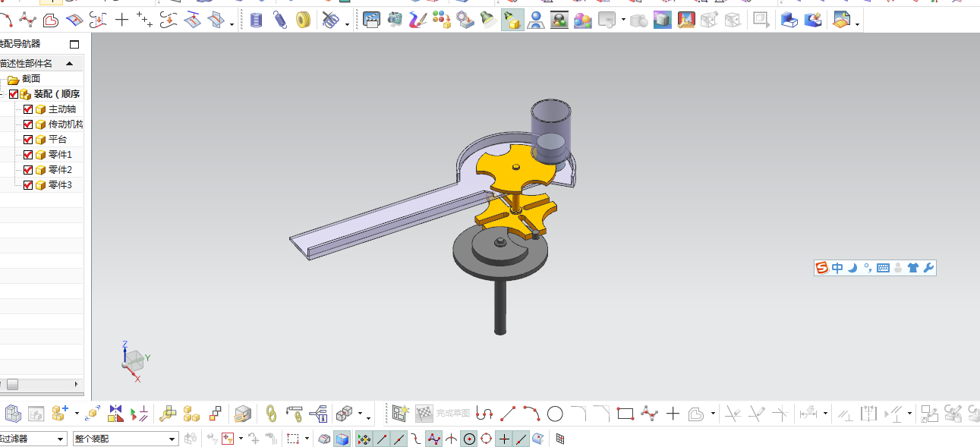The height and width of the screenshot is (447, 980).
Task: Open dropdown arrow next to Offset Curve icon
Action: [x=713, y=414]
